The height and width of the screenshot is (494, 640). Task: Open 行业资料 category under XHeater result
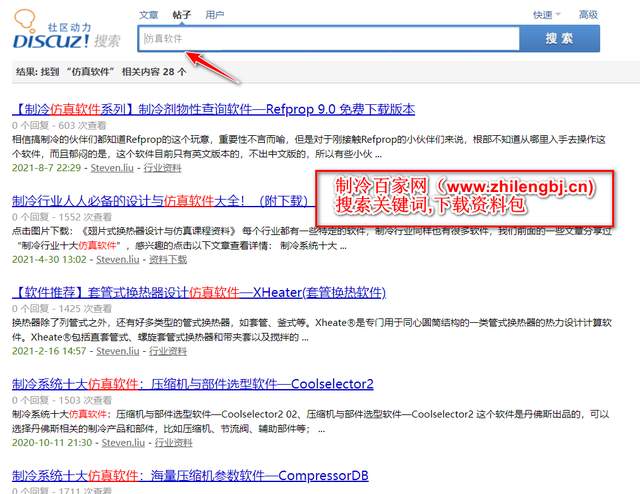pos(168,351)
